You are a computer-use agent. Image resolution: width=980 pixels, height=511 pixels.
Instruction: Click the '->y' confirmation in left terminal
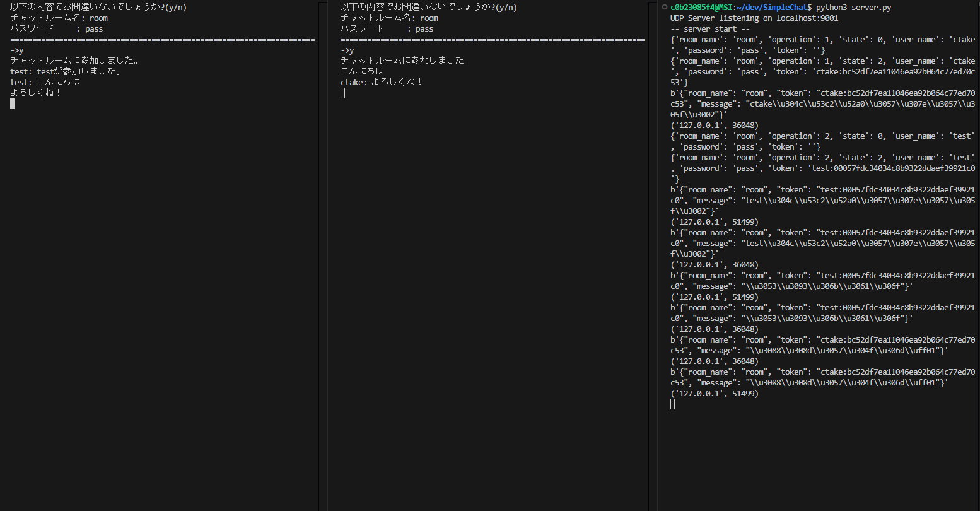[17, 50]
